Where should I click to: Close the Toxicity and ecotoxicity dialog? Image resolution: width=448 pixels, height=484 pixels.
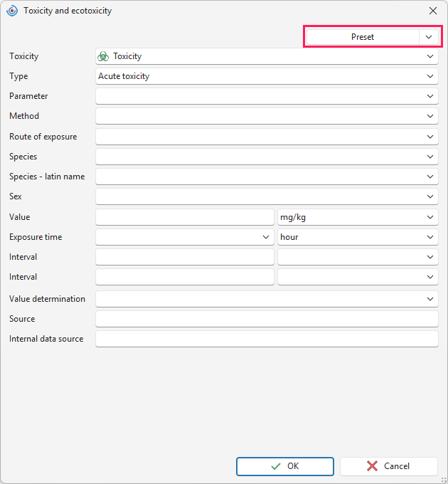coord(433,11)
